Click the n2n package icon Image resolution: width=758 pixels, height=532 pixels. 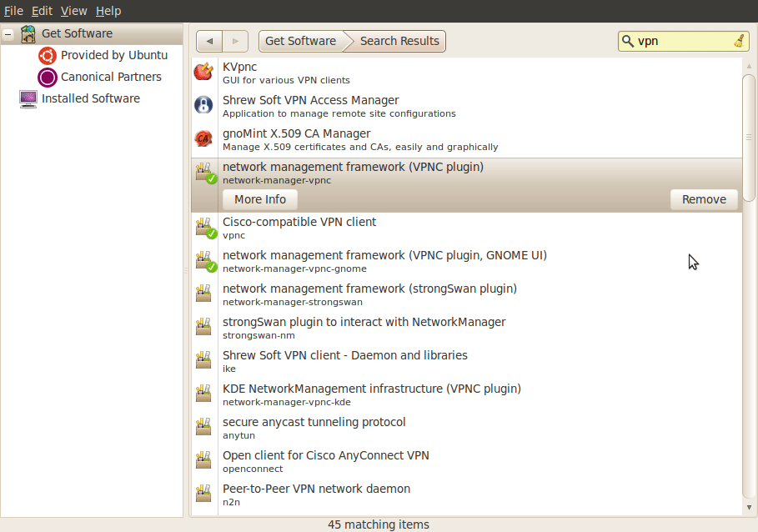(x=203, y=494)
